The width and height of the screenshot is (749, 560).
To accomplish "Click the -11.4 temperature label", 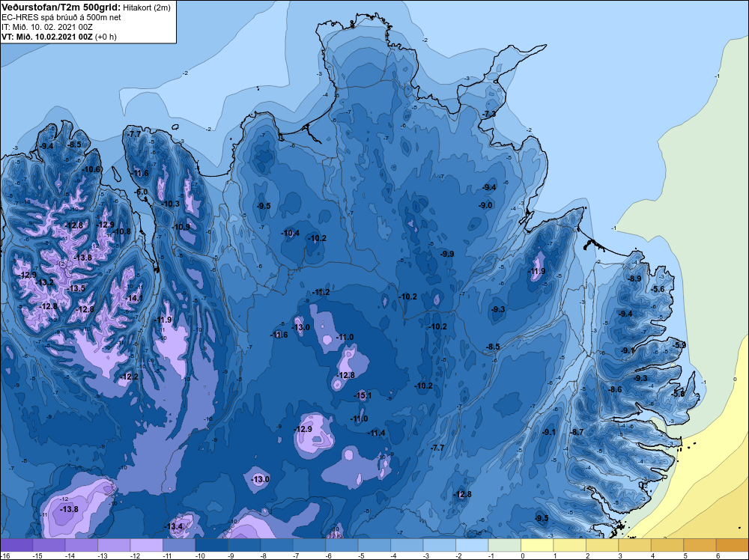I will coord(376,433).
